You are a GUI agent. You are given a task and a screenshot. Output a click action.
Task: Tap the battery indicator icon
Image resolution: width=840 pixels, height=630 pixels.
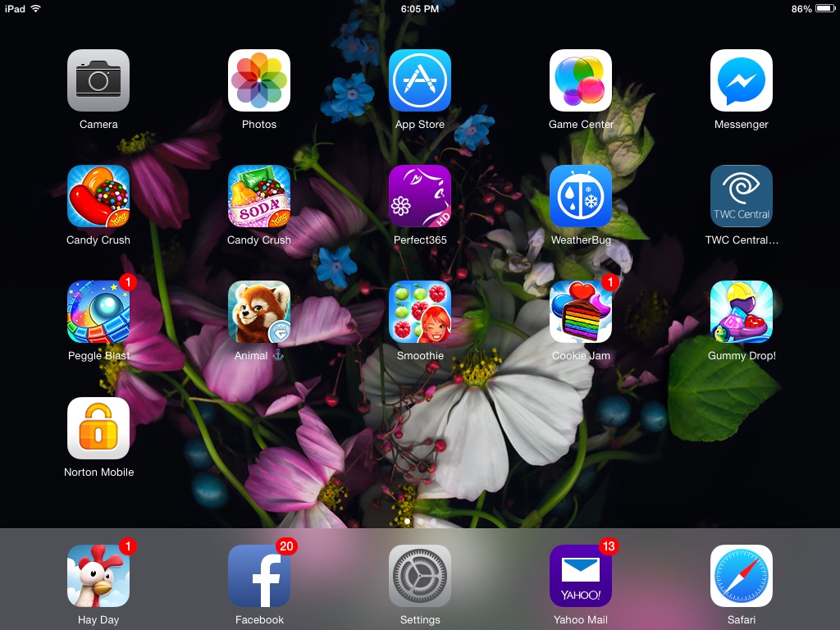coord(825,8)
